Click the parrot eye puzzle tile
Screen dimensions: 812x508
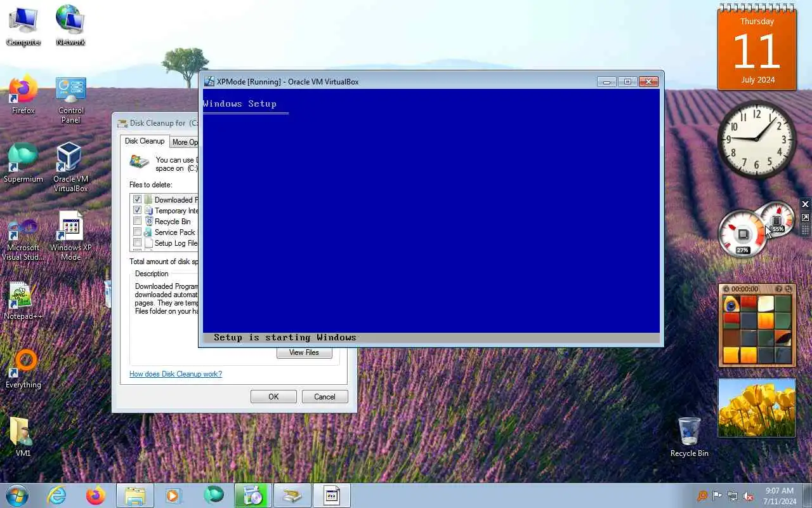click(x=731, y=304)
